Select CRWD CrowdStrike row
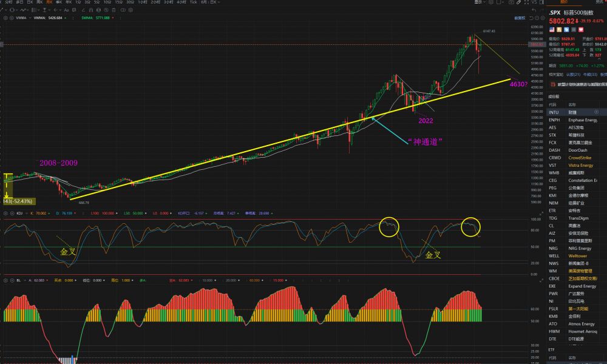607x364 pixels. click(577, 158)
